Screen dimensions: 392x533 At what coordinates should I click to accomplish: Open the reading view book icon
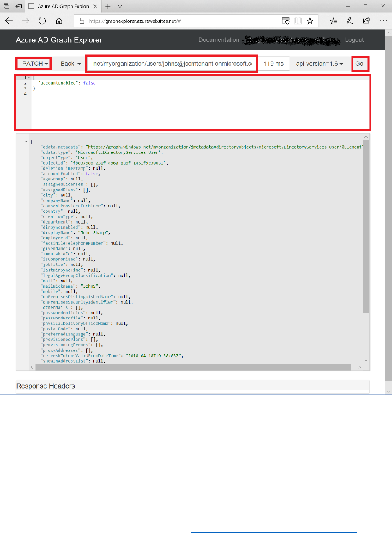point(297,21)
